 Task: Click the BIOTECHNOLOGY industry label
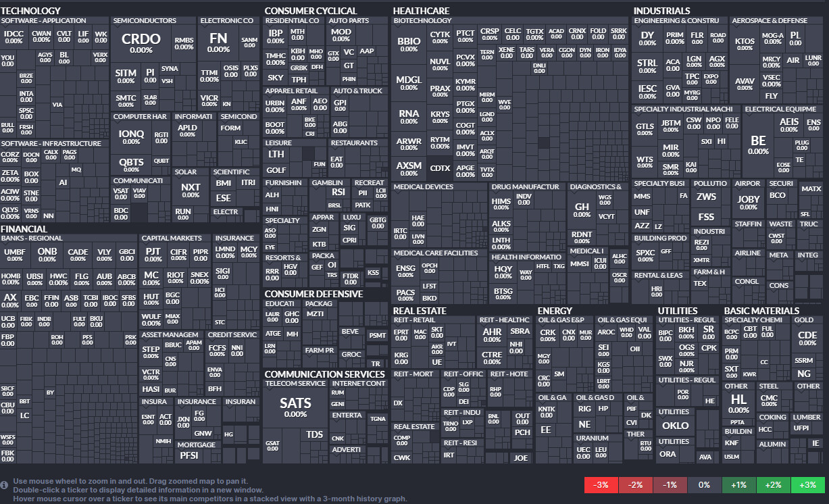point(423,21)
